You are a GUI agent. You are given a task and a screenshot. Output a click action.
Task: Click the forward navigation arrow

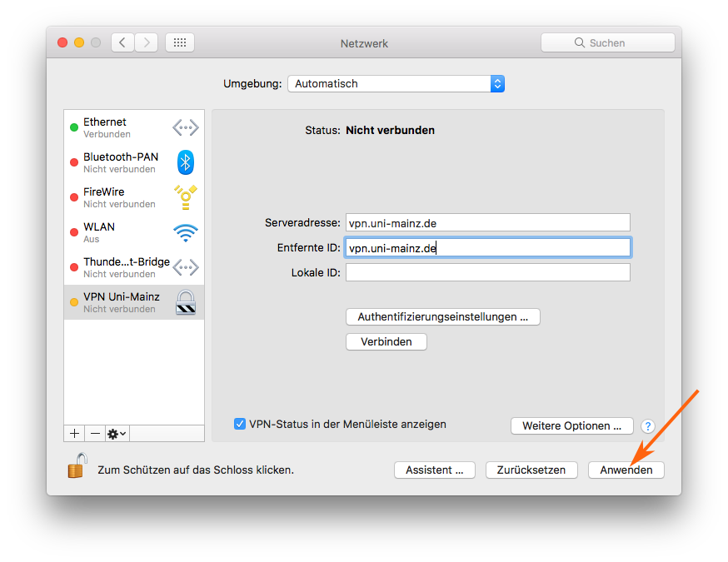point(147,42)
